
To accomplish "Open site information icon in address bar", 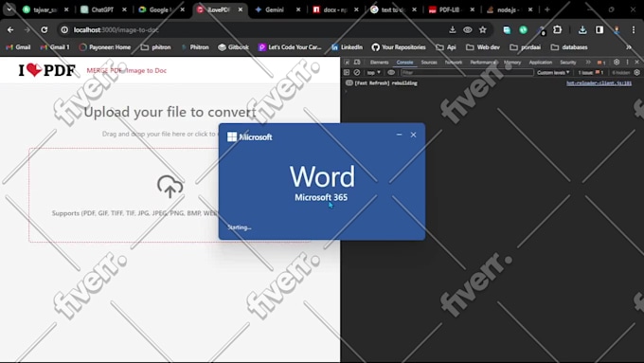I will tap(64, 29).
